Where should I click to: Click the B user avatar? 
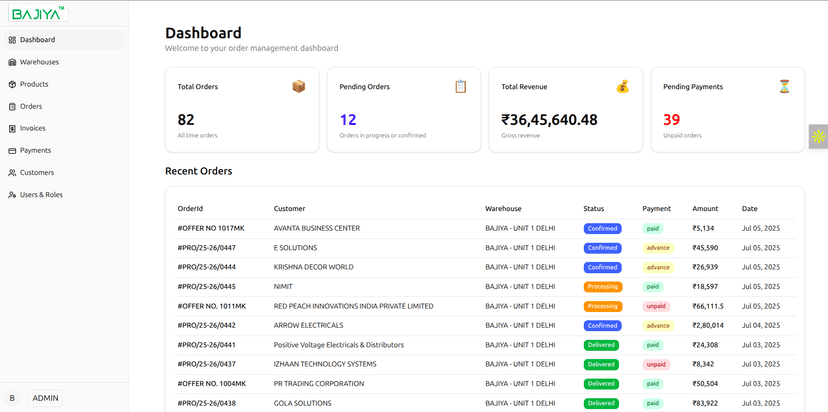12,398
